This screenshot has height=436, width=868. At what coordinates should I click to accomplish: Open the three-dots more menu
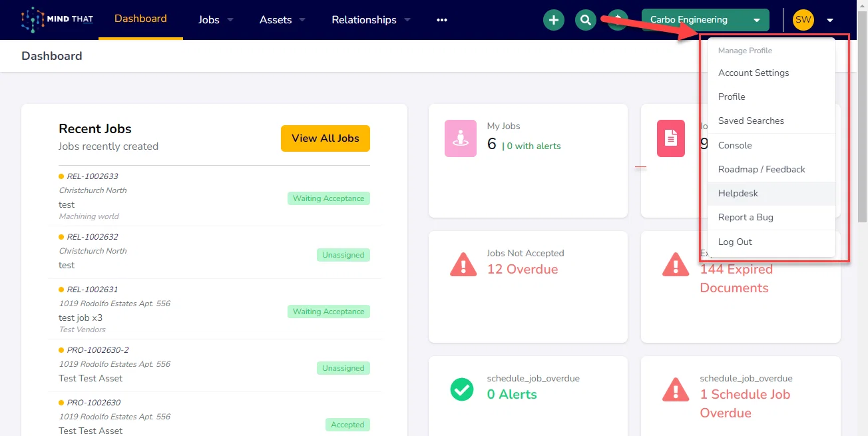click(442, 20)
